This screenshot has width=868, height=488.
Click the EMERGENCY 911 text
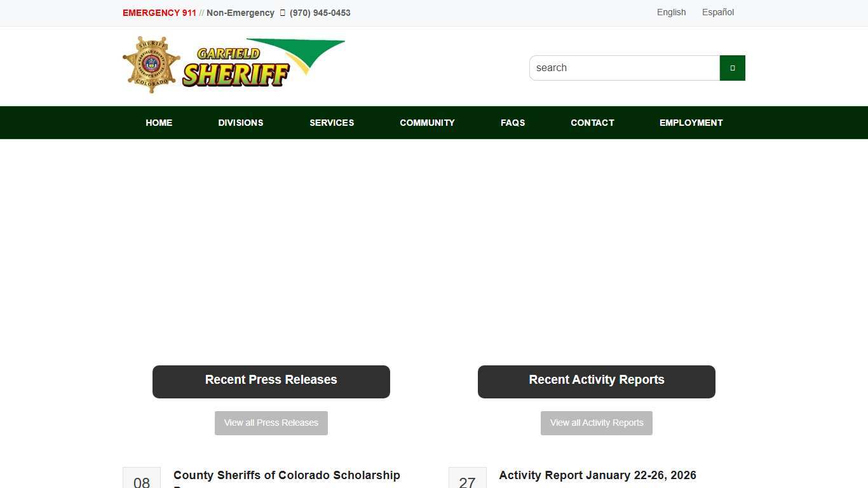click(x=159, y=12)
